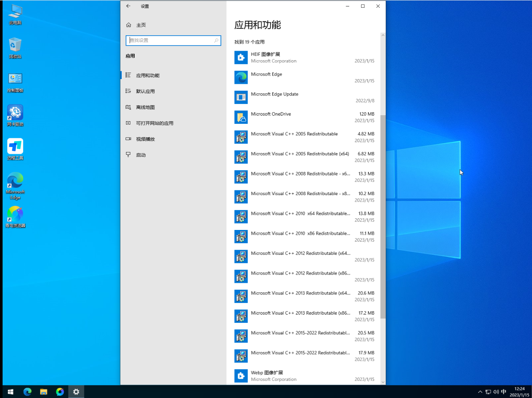Screen dimensions: 532x398
Task: Open the volume tray icon
Action: point(496,392)
